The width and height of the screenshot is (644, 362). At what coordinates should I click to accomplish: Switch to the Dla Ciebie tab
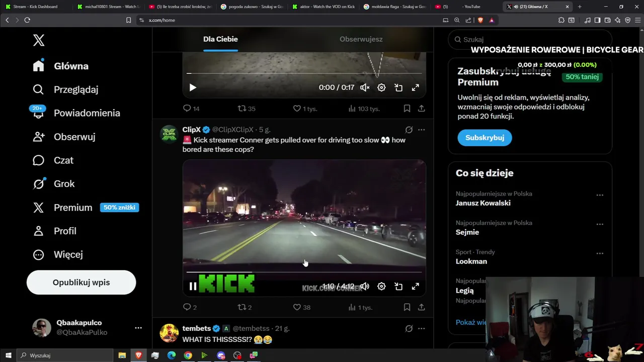(220, 39)
